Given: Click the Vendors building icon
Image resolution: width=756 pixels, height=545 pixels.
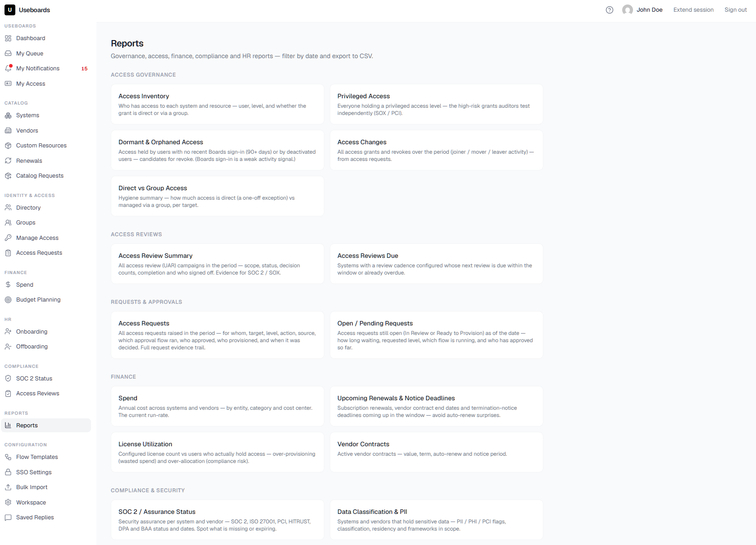Looking at the screenshot, I should click(8, 130).
